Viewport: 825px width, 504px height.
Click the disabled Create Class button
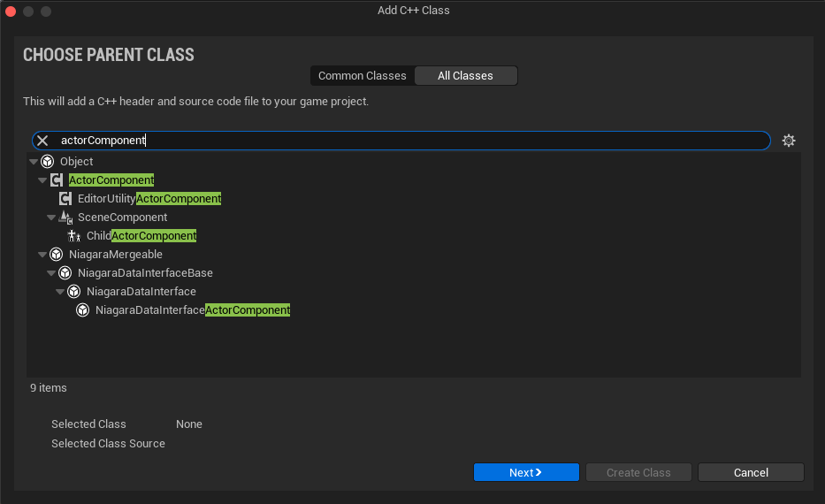pos(638,472)
